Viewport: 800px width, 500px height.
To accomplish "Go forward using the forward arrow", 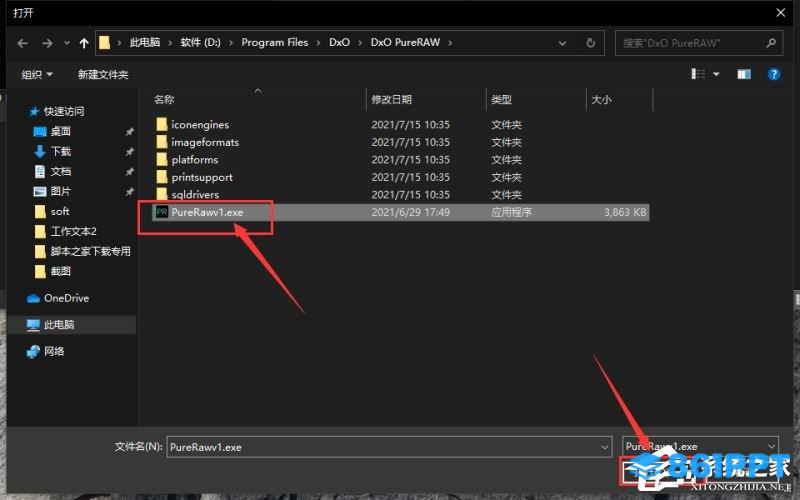I will point(47,43).
